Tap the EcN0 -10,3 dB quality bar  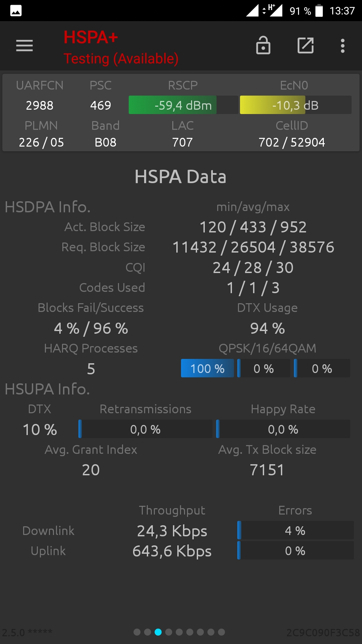click(x=296, y=105)
